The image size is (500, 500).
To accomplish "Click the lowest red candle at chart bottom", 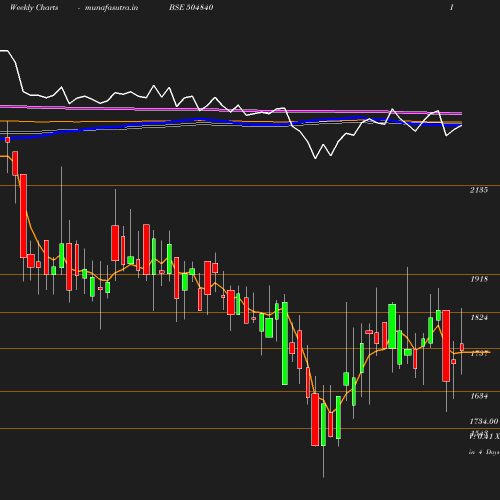I will point(315,419).
